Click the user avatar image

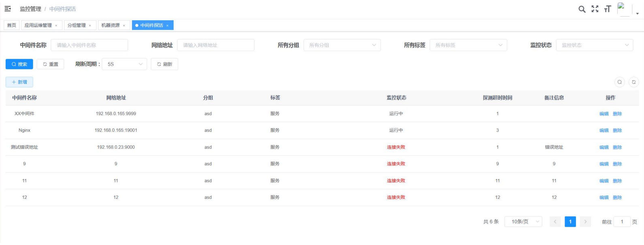[623, 9]
